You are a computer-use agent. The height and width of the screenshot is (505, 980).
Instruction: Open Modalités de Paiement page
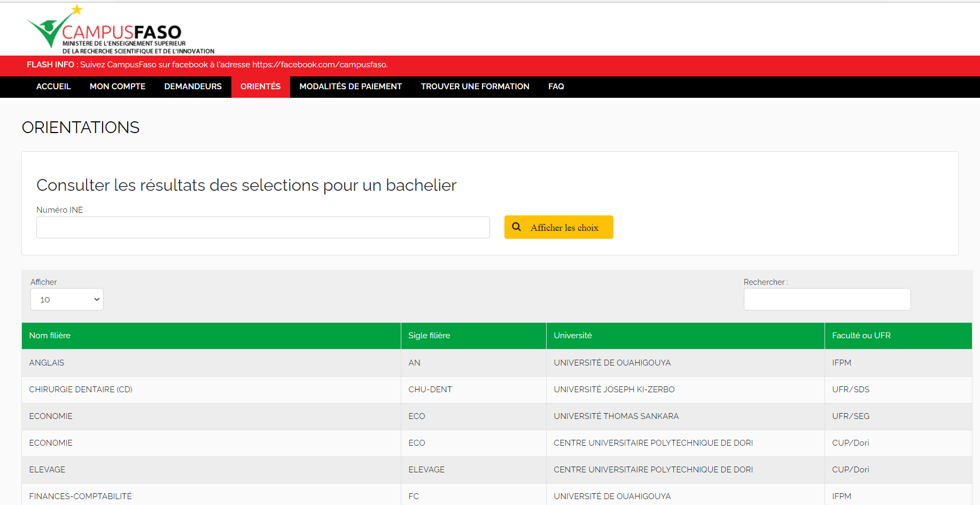pyautogui.click(x=351, y=87)
